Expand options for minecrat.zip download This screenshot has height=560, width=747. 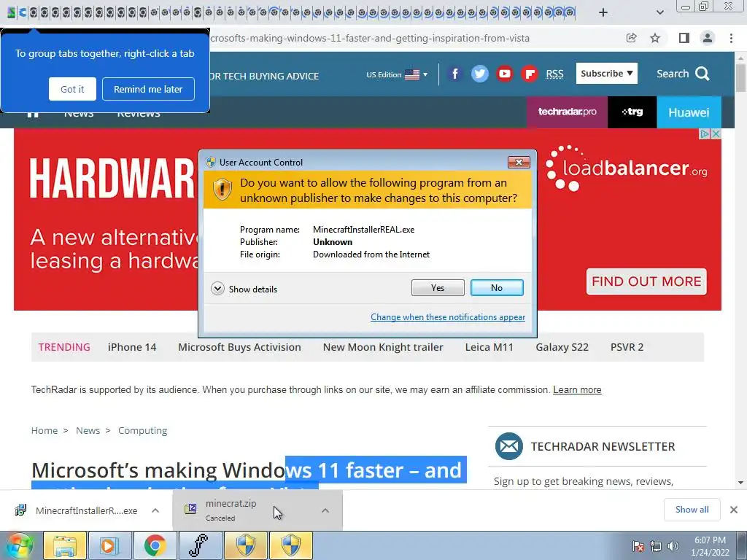tap(325, 510)
